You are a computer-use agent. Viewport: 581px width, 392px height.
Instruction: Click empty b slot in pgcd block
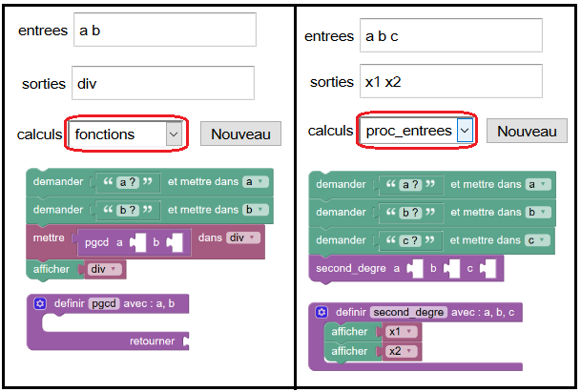(x=175, y=243)
